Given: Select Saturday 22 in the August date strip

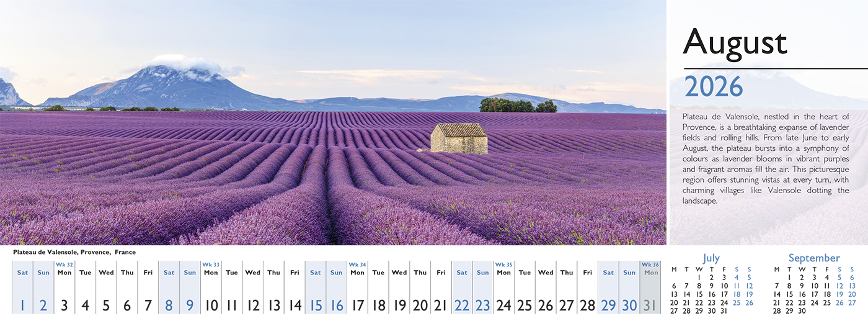Looking at the screenshot, I should click(x=462, y=287).
